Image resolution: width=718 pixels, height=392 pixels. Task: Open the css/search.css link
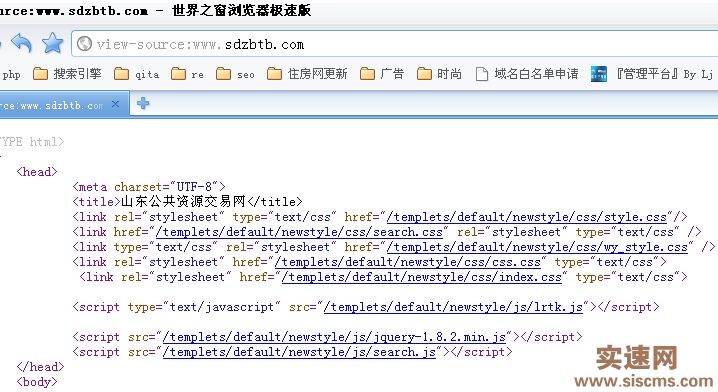[x=299, y=232]
